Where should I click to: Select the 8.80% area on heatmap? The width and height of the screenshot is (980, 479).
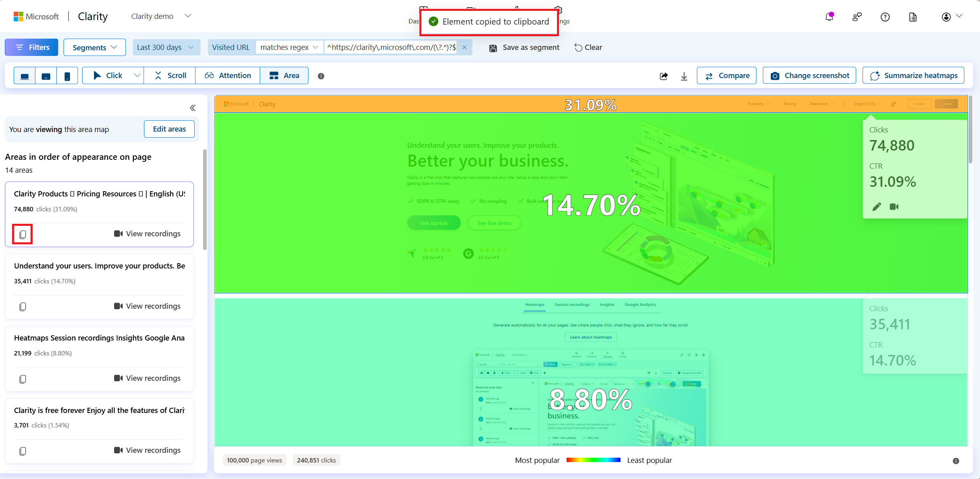click(x=591, y=372)
